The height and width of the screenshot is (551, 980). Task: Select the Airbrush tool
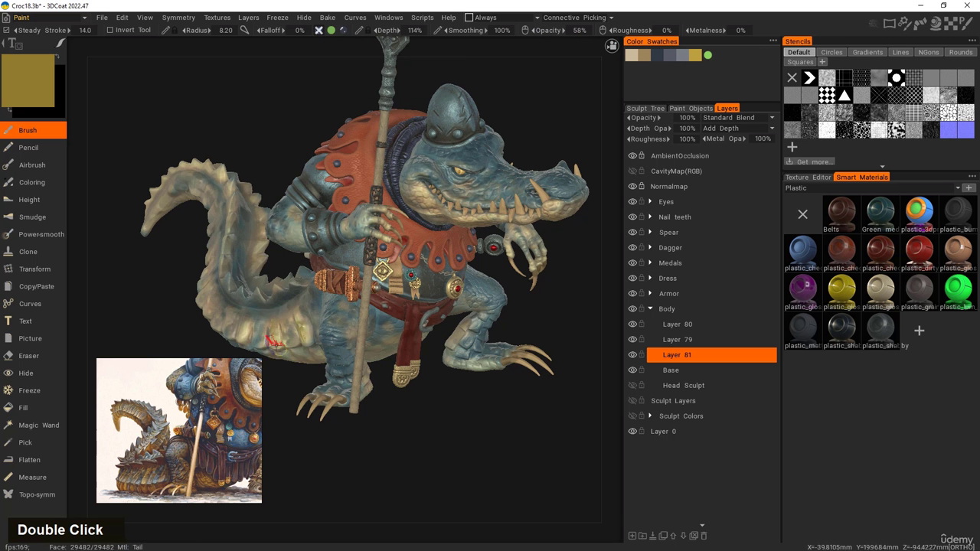(x=33, y=165)
